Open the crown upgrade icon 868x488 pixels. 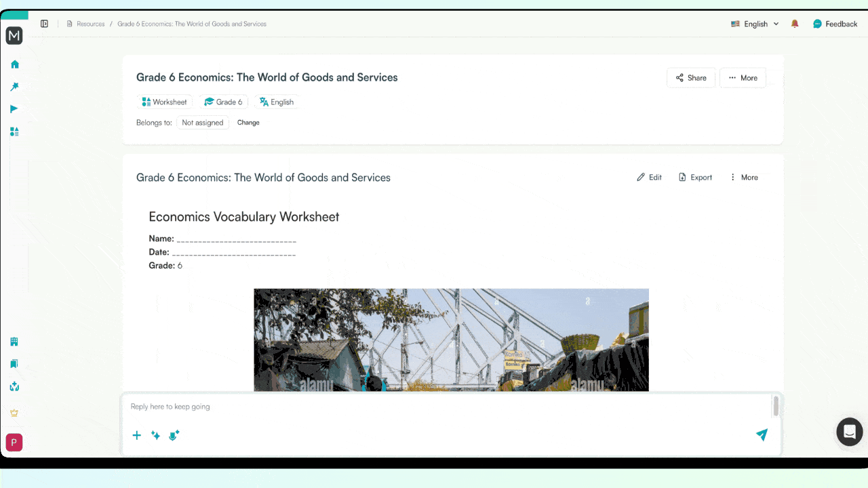pos(14,413)
